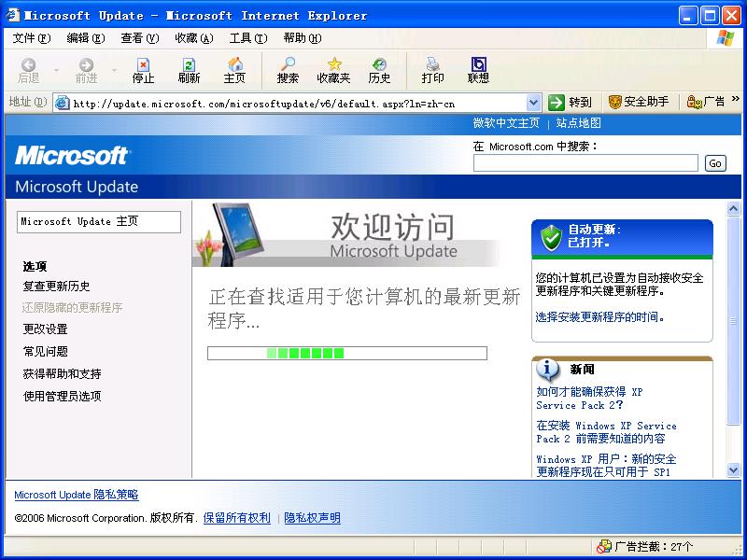Expand the address bar dropdown arrow
747x560 pixels.
pos(533,103)
